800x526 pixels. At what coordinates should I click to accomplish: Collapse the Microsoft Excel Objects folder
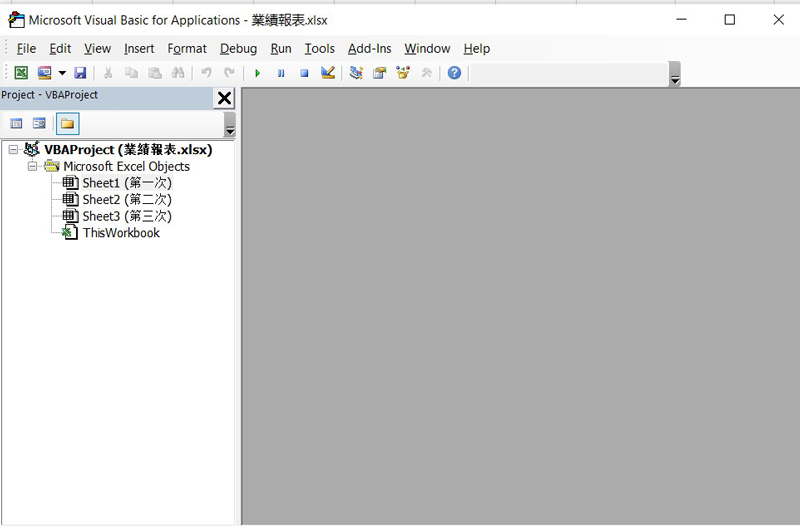32,167
